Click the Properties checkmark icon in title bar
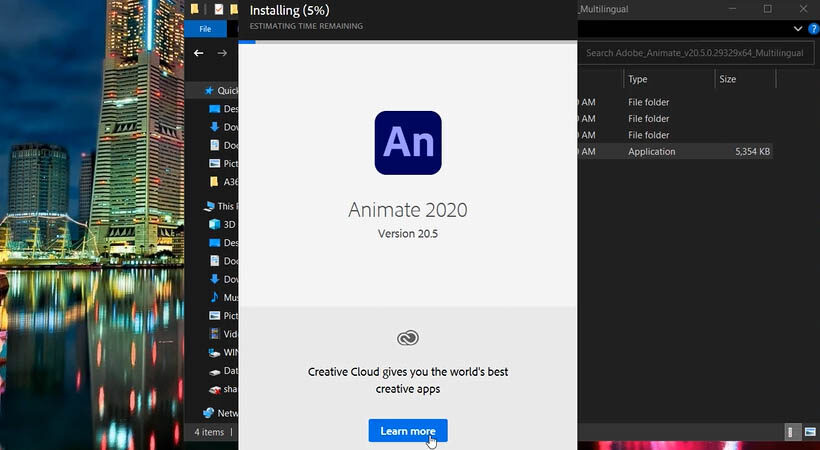820x450 pixels. (x=219, y=9)
